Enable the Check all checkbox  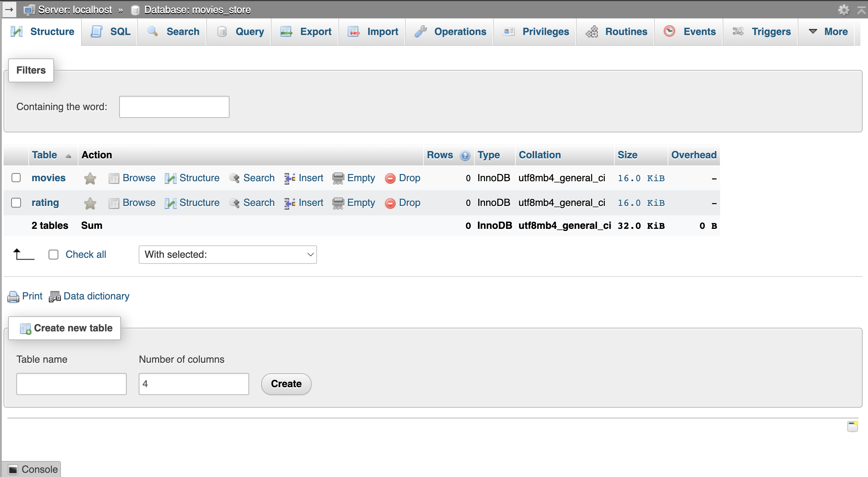click(x=54, y=254)
